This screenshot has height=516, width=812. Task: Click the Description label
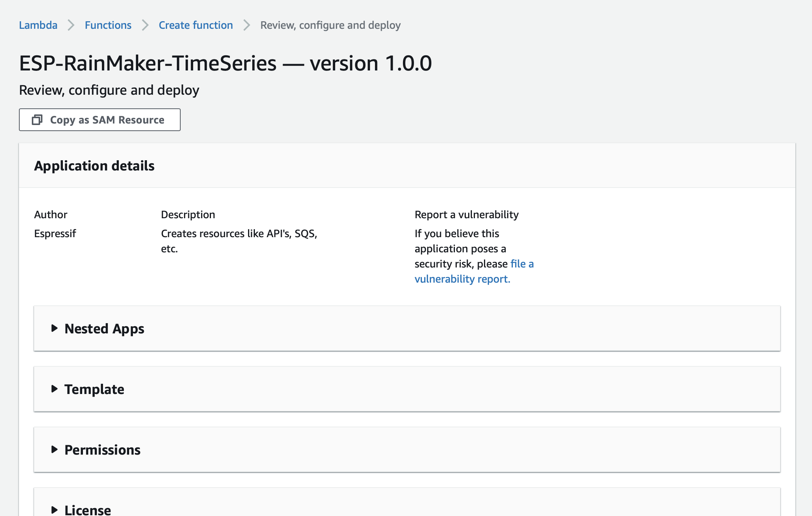(x=188, y=214)
